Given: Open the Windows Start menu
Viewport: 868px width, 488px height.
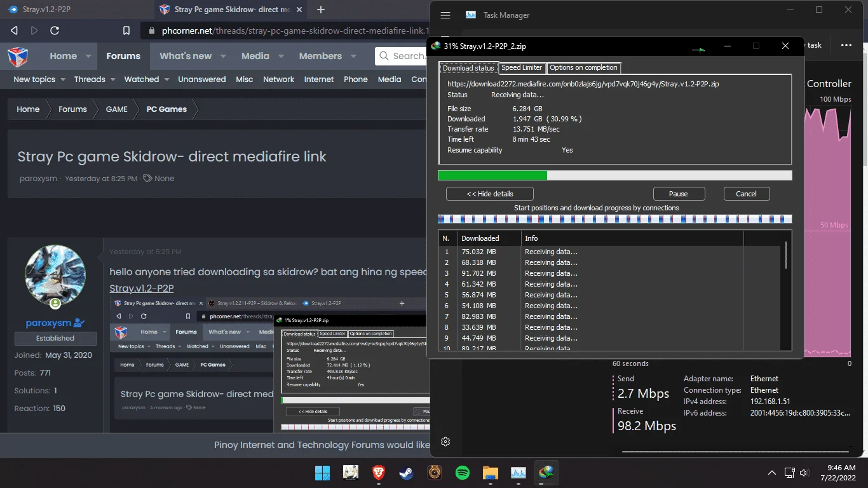Looking at the screenshot, I should click(x=322, y=473).
